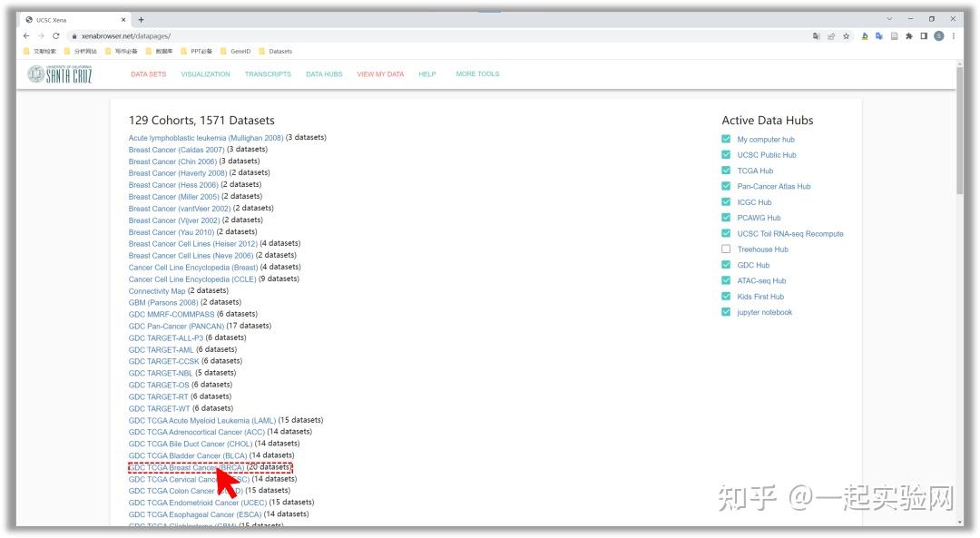Open a new browser tab with plus icon
This screenshot has height=538, width=980.
pos(142,20)
